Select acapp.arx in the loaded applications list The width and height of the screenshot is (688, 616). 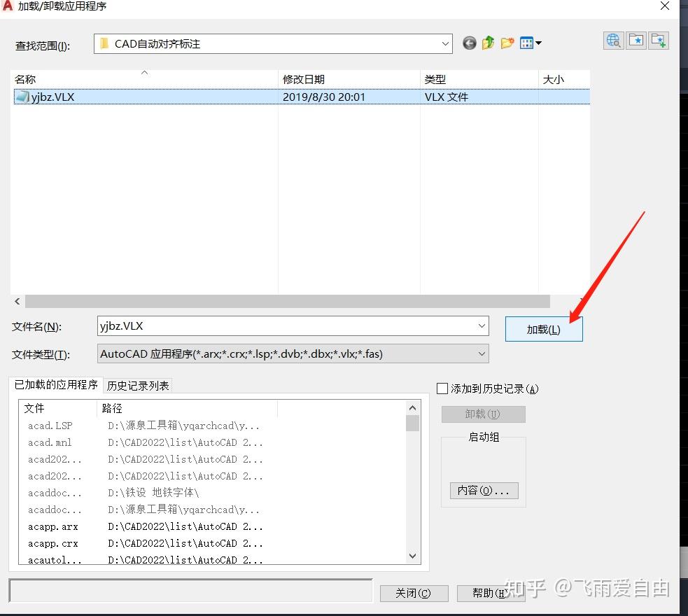point(52,526)
